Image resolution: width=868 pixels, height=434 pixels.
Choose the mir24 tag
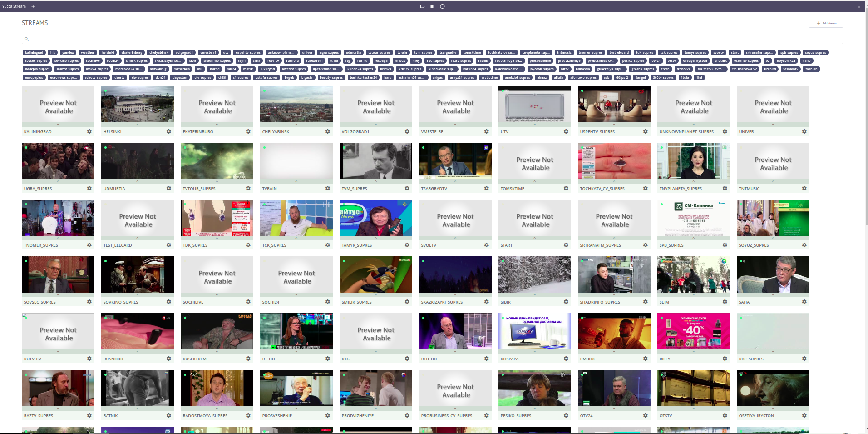[232, 69]
